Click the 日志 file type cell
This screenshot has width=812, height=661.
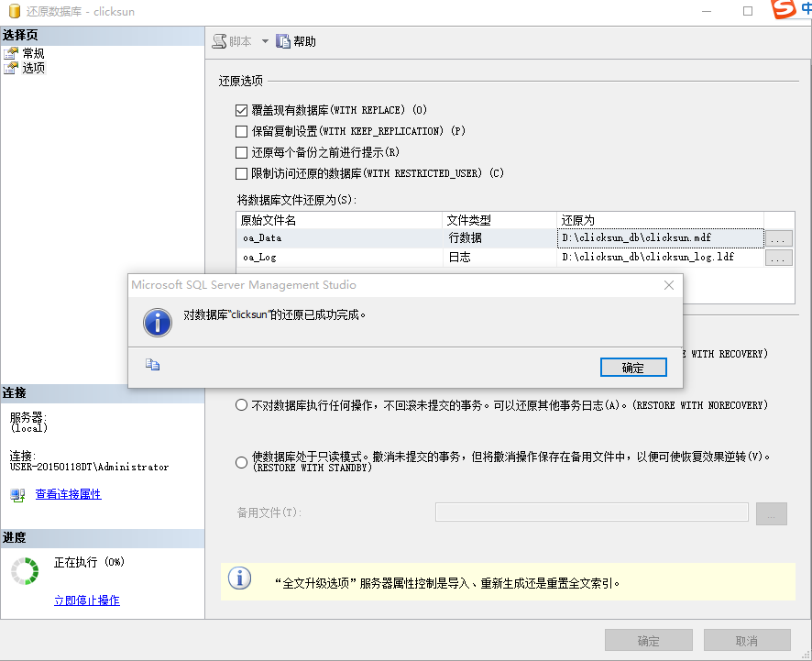click(x=499, y=258)
